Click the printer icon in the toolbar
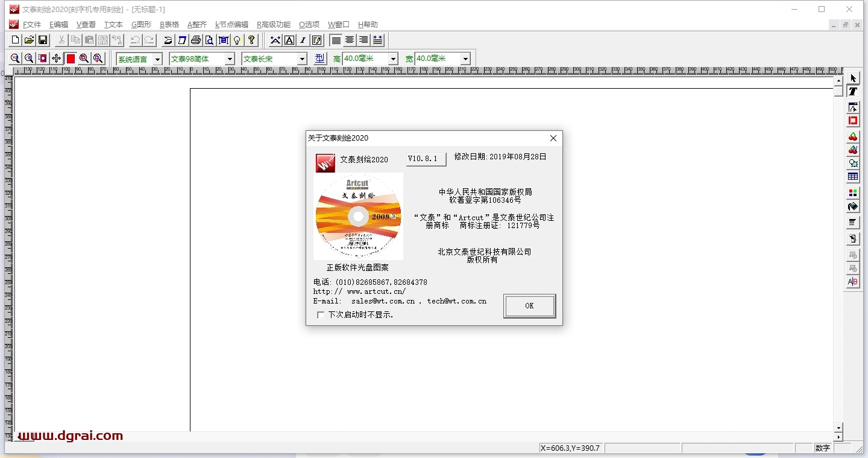The width and height of the screenshot is (868, 458). tap(196, 40)
